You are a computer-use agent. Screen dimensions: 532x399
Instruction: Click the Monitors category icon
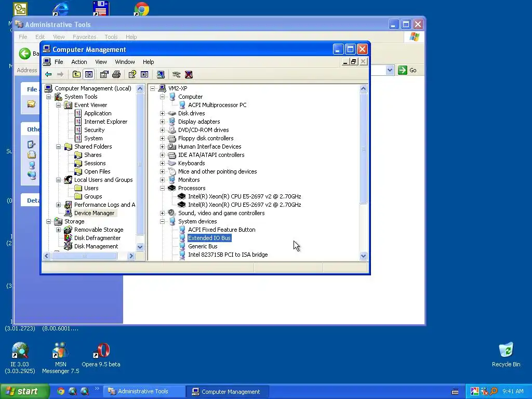pos(172,180)
